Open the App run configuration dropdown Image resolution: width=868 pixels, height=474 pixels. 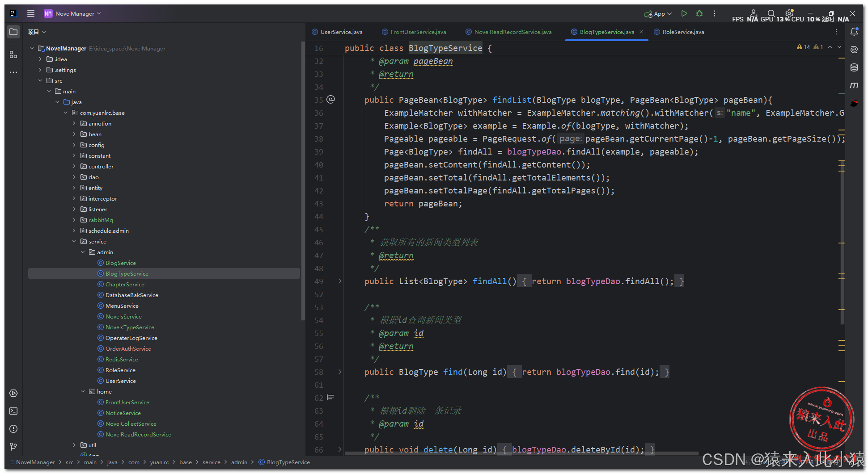point(658,14)
